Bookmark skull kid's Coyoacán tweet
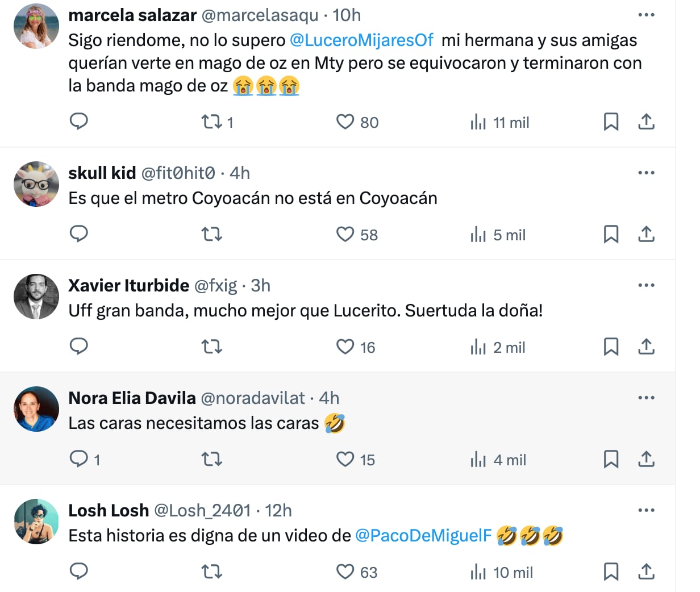The image size is (700, 592). click(611, 234)
